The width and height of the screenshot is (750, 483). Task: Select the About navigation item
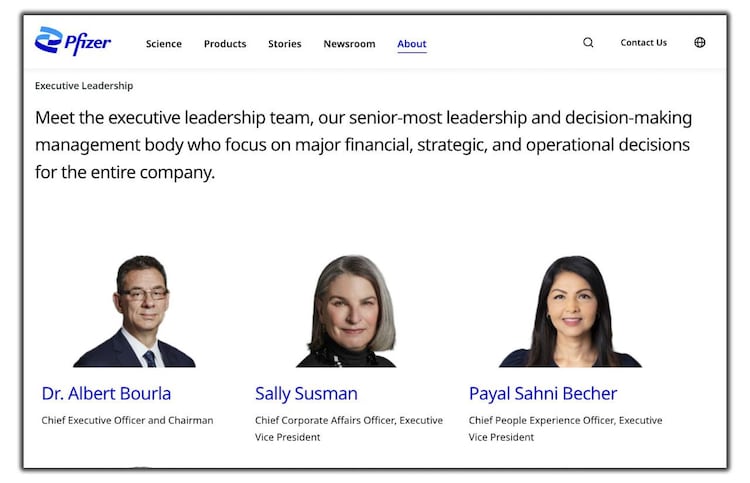[412, 44]
